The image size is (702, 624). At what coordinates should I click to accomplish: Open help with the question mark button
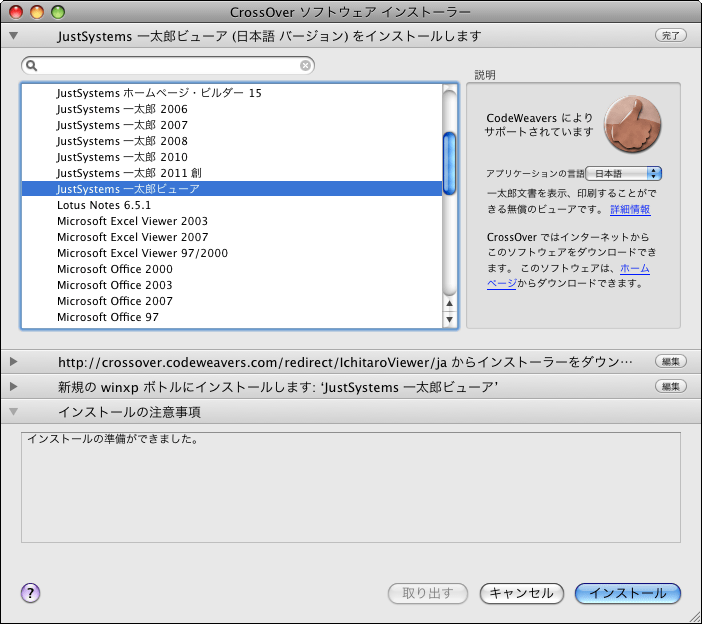point(30,593)
